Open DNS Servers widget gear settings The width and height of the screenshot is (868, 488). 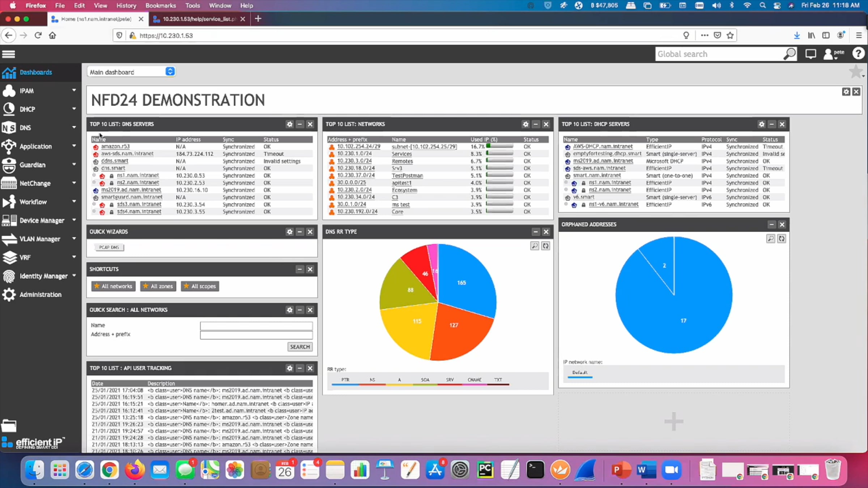[289, 124]
